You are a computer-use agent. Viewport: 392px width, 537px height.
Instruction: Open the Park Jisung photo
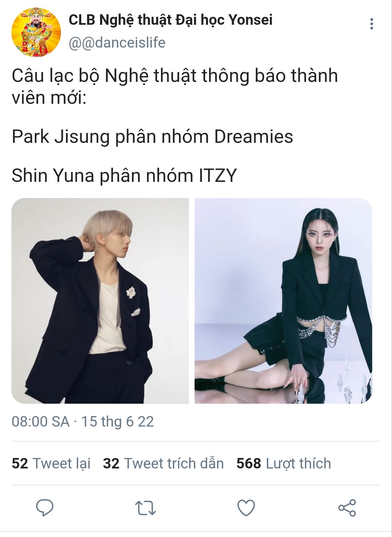click(x=100, y=301)
